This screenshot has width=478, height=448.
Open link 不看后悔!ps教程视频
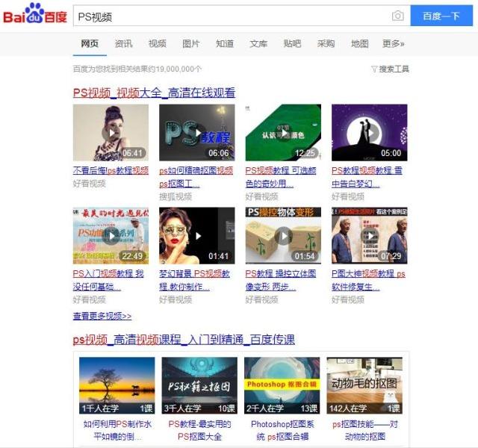click(x=111, y=170)
